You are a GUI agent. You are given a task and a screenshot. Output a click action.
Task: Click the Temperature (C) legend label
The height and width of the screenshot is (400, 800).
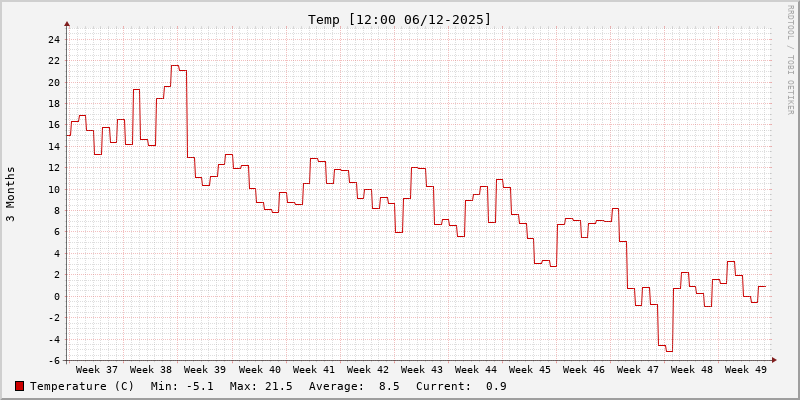(x=82, y=386)
